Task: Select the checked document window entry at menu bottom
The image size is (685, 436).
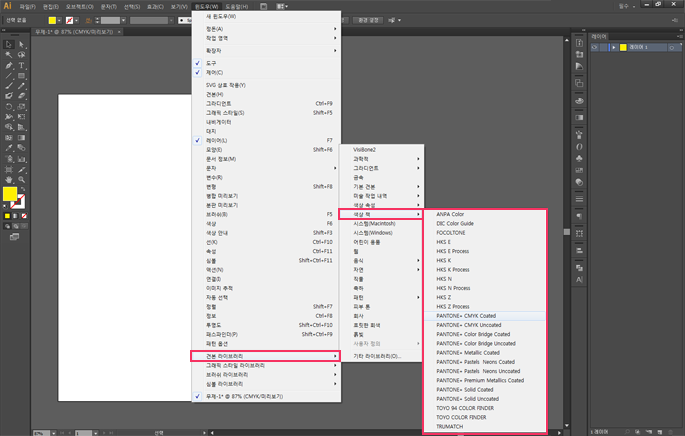Action: click(x=266, y=396)
